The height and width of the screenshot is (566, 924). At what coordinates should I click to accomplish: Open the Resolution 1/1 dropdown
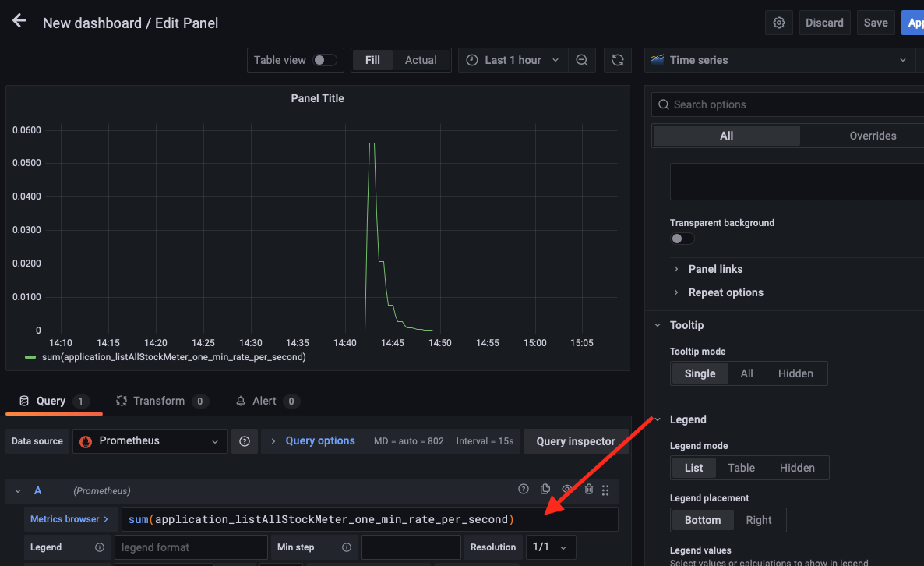(550, 547)
